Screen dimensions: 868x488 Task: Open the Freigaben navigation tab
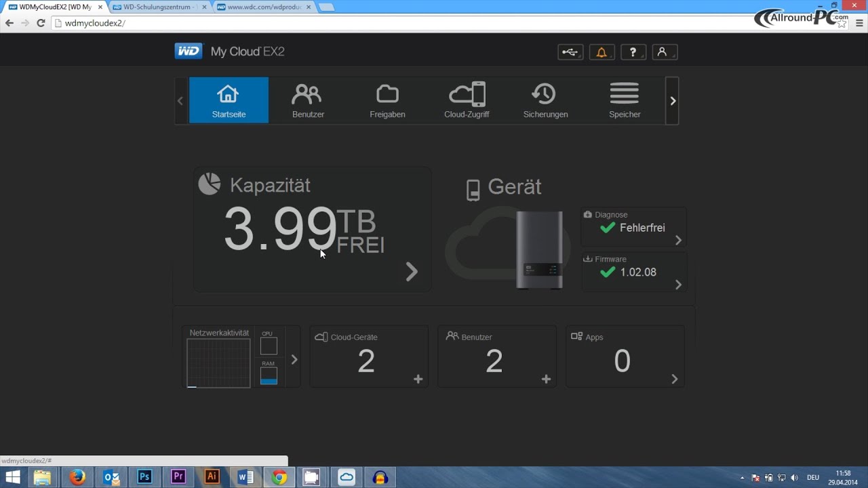coord(387,100)
